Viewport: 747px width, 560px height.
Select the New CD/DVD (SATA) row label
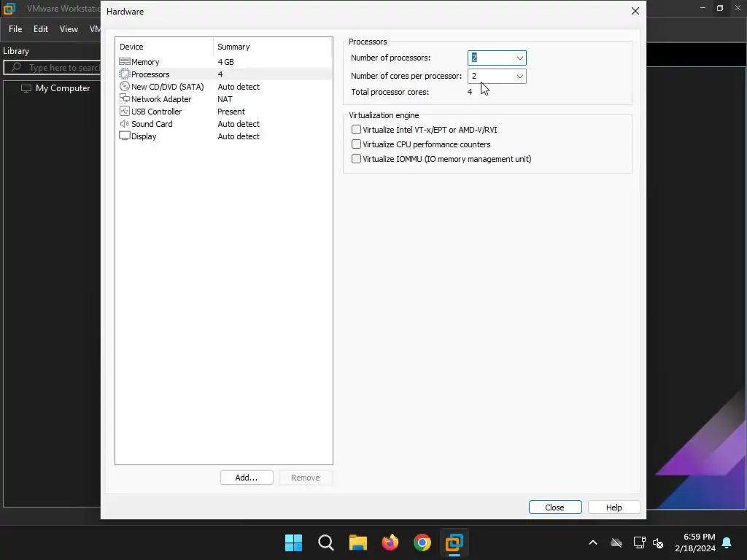coord(167,87)
